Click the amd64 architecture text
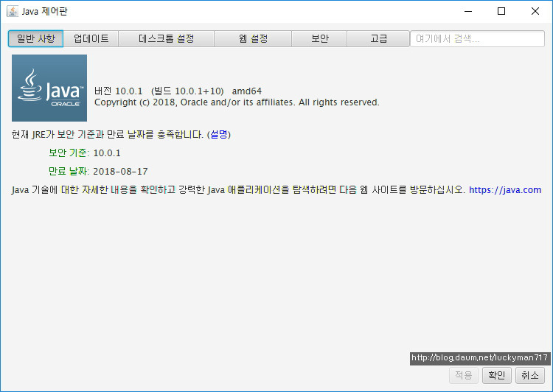The width and height of the screenshot is (553, 392). 247,91
